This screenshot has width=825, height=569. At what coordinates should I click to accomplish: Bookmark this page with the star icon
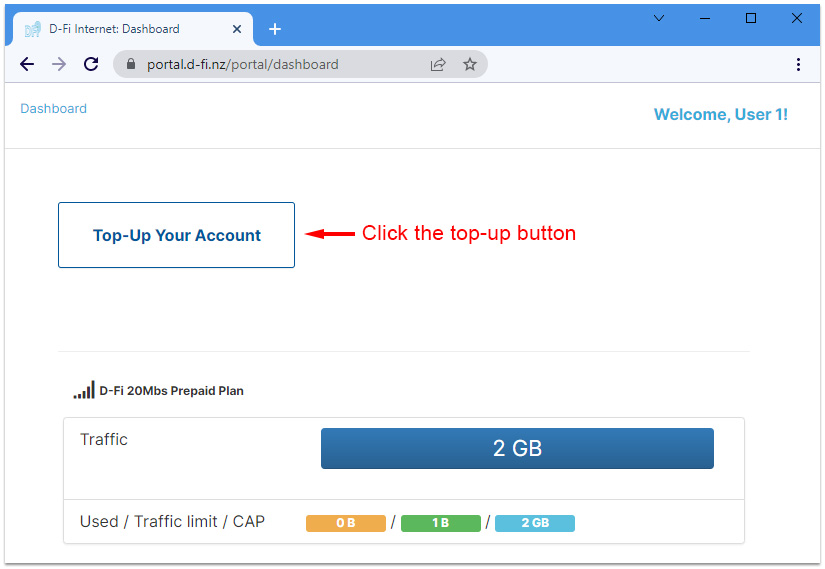pyautogui.click(x=469, y=65)
